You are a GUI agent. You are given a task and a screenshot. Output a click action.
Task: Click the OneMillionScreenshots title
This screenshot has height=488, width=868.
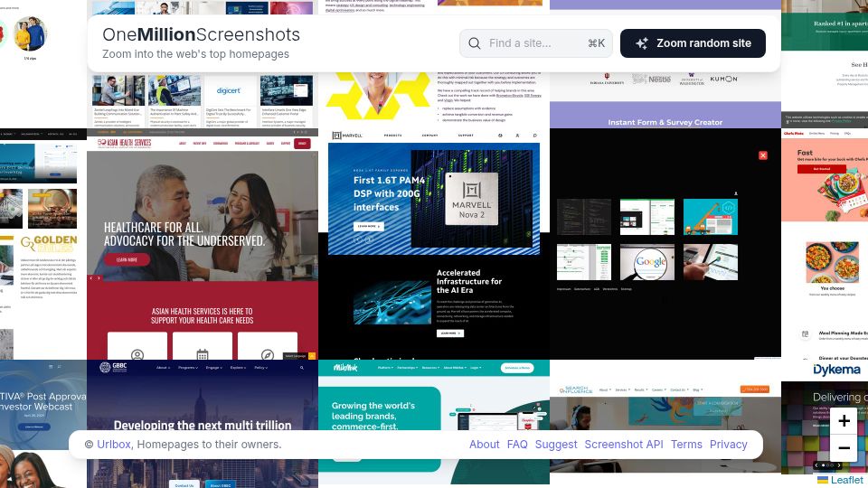(x=201, y=34)
